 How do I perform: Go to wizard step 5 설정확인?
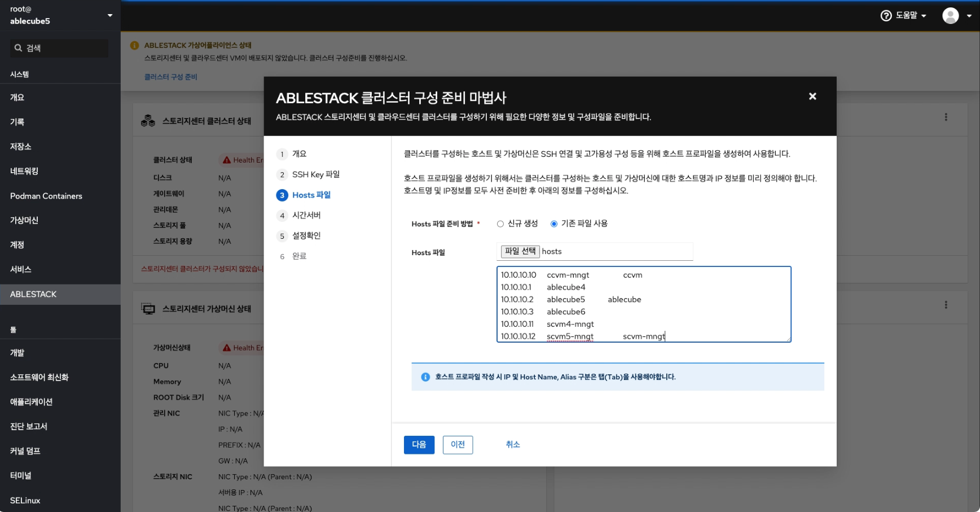298,235
